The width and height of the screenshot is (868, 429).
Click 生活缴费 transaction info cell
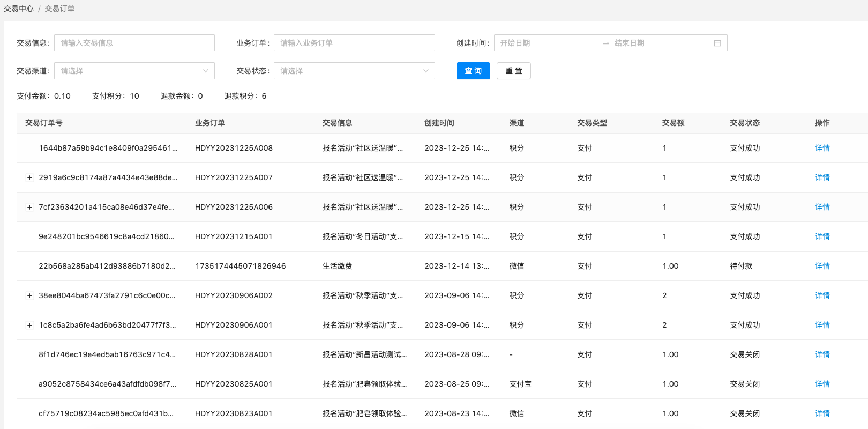click(x=337, y=266)
